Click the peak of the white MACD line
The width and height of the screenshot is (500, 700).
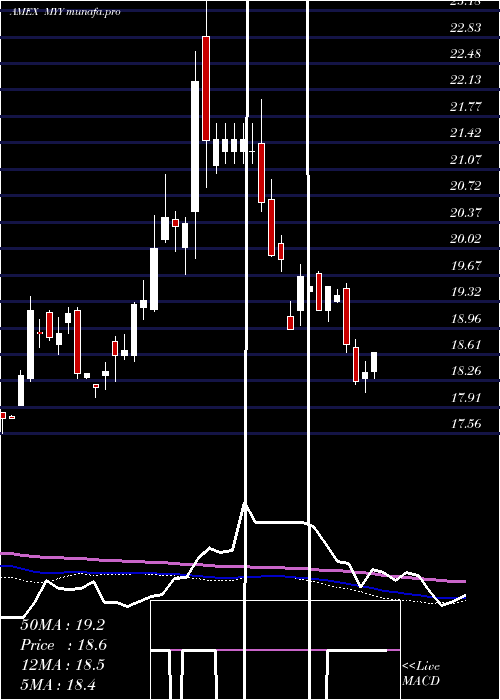[x=245, y=504]
